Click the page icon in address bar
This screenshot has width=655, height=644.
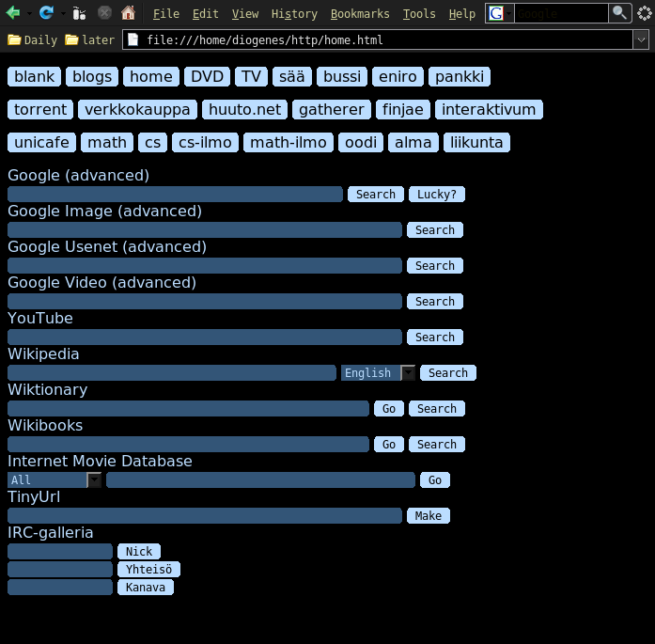(133, 39)
